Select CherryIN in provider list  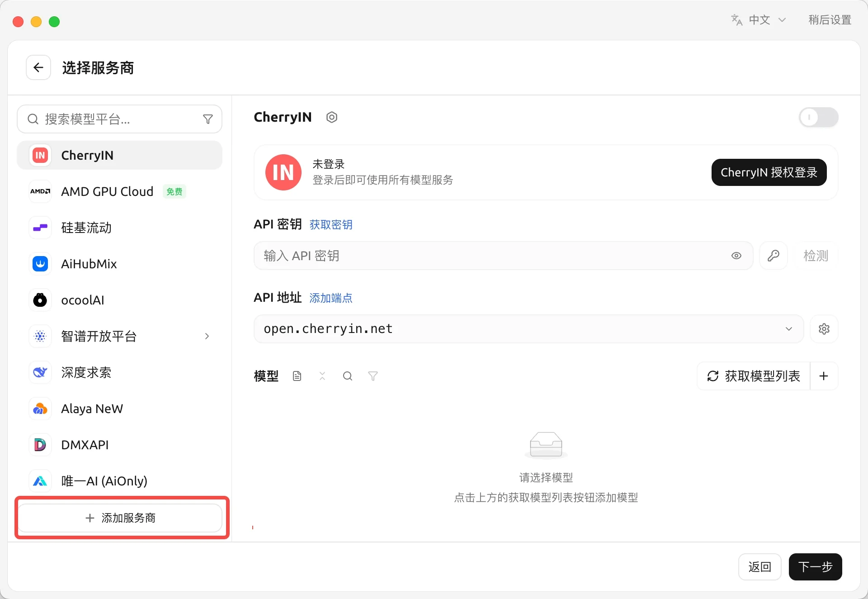pos(120,155)
